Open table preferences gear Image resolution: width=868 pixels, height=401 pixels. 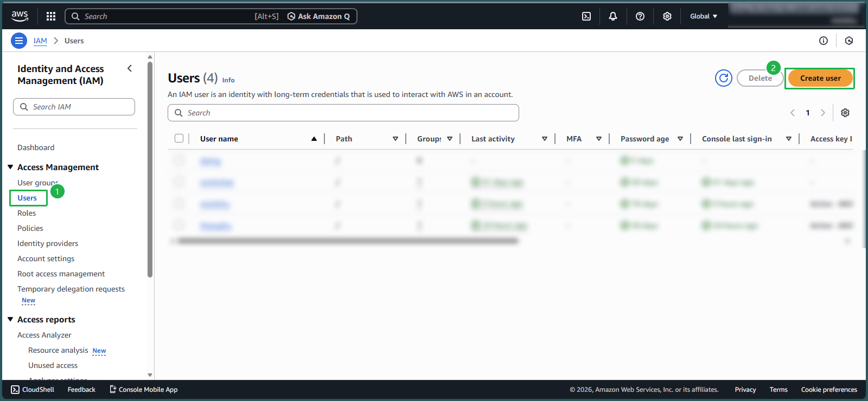click(845, 113)
